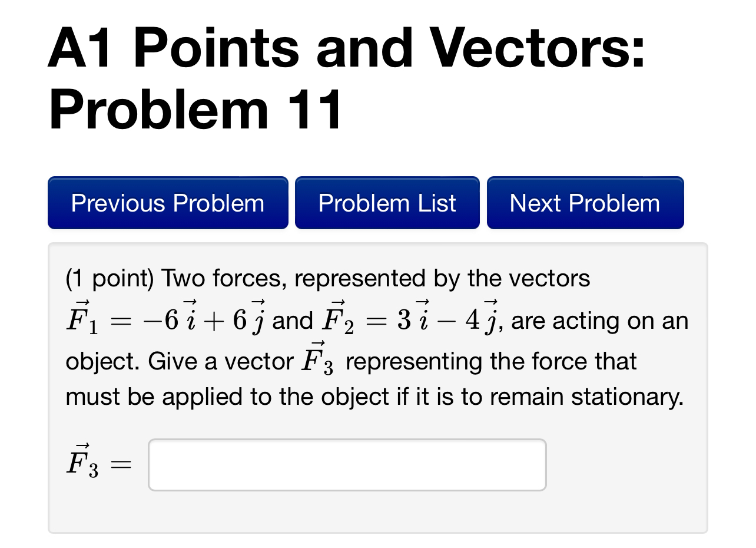Click 'Problem 11' in the page title
The width and height of the screenshot is (756, 548).
pyautogui.click(x=196, y=110)
